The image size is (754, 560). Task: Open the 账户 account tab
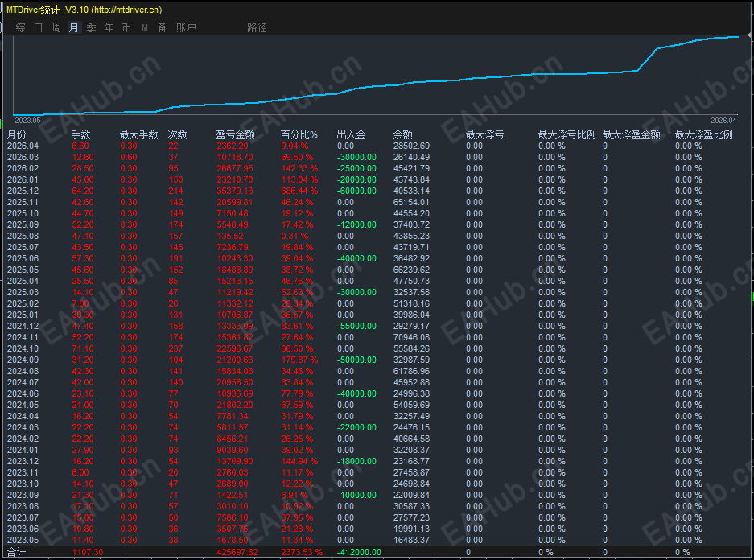point(186,27)
